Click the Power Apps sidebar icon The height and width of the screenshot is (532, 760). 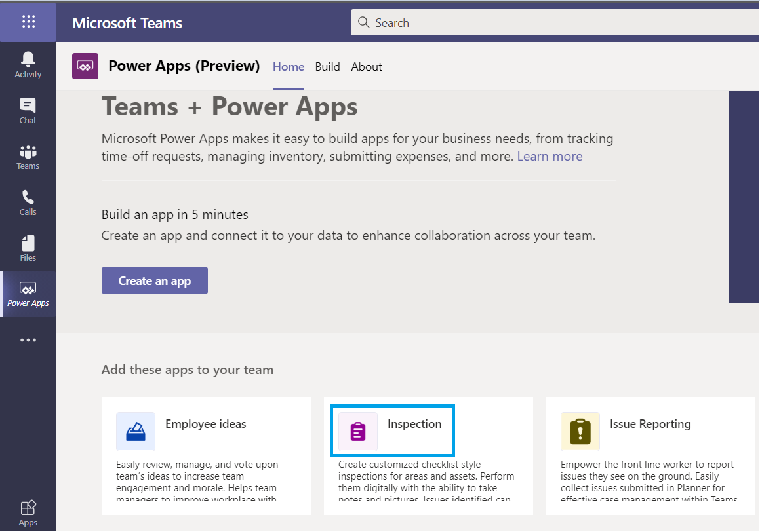pos(28,293)
